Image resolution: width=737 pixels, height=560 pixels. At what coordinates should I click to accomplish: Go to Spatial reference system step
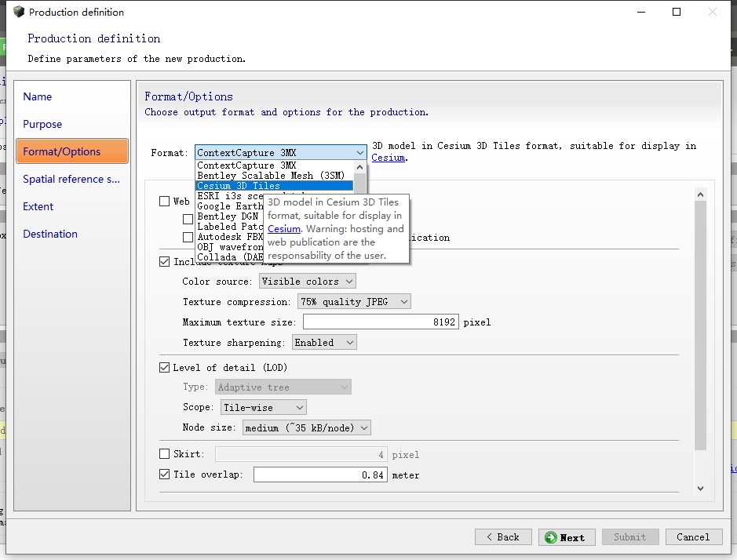point(71,179)
